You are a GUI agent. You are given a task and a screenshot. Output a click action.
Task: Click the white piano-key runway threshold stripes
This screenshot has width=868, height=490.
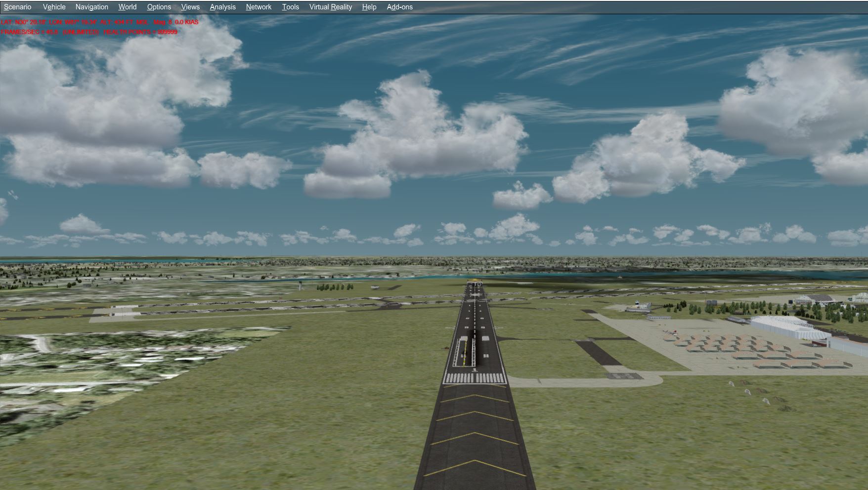pos(475,378)
